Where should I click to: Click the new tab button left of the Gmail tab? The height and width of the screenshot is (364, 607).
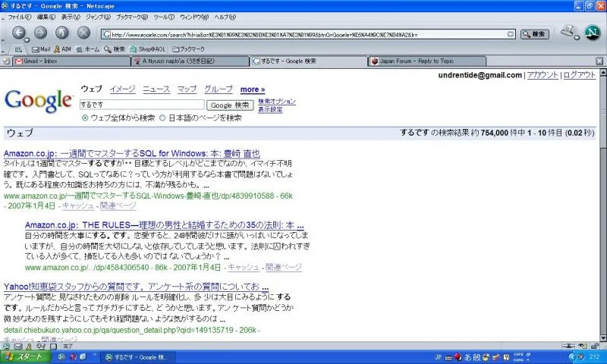pos(6,61)
